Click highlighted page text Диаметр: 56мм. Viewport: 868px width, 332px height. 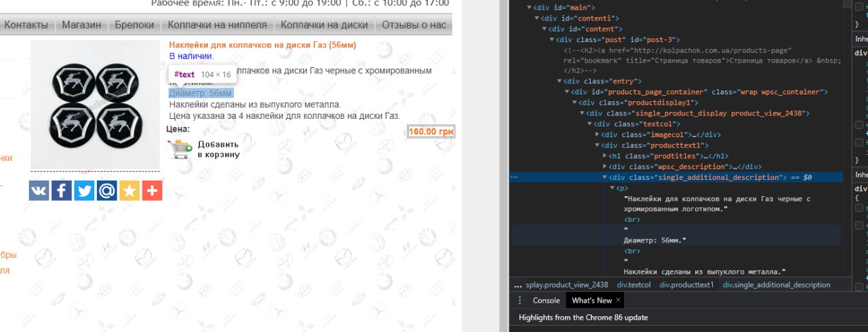[x=201, y=93]
